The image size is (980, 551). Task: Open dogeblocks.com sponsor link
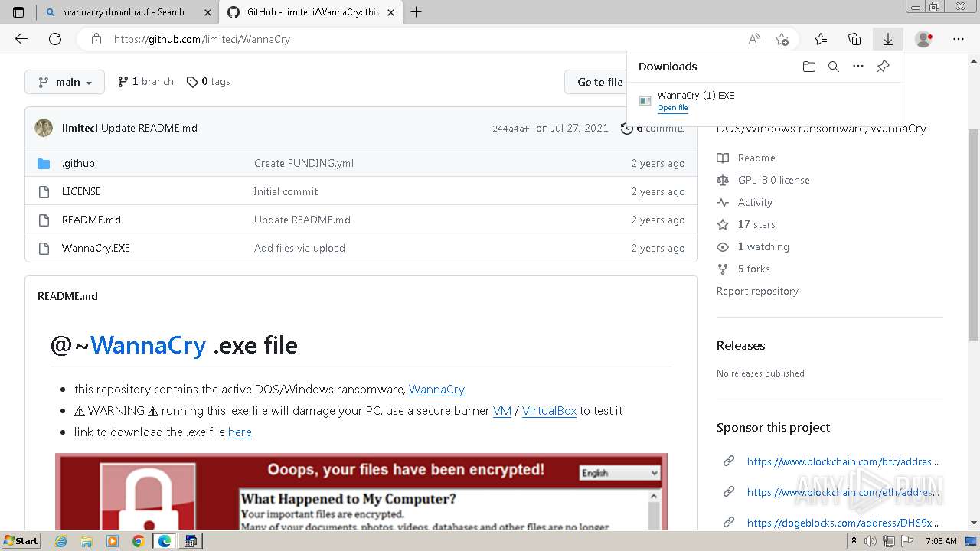click(842, 523)
